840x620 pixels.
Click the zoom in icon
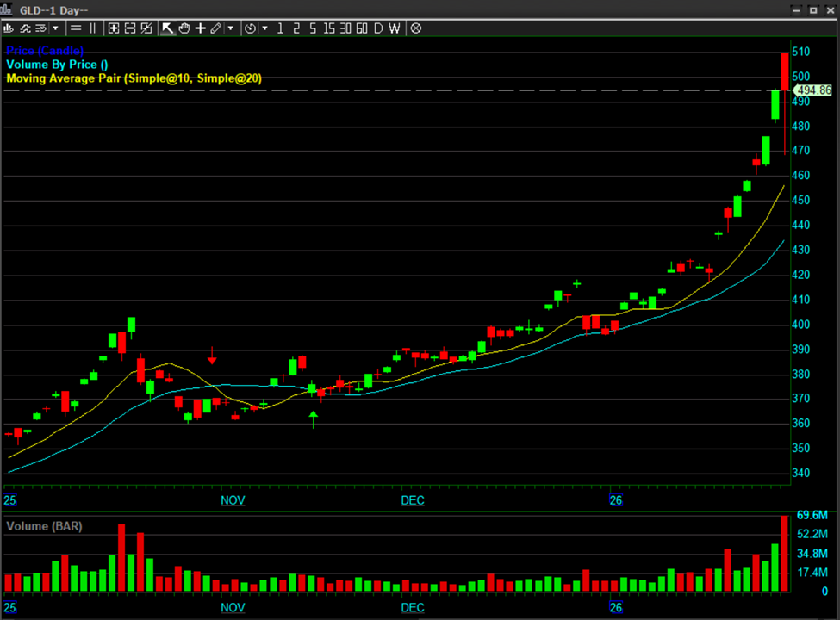click(114, 28)
